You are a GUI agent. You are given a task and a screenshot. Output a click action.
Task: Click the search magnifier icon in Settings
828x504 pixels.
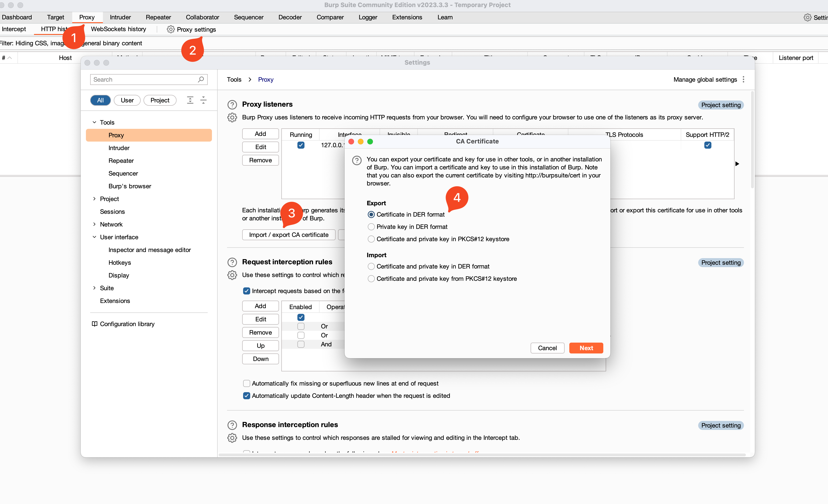201,79
